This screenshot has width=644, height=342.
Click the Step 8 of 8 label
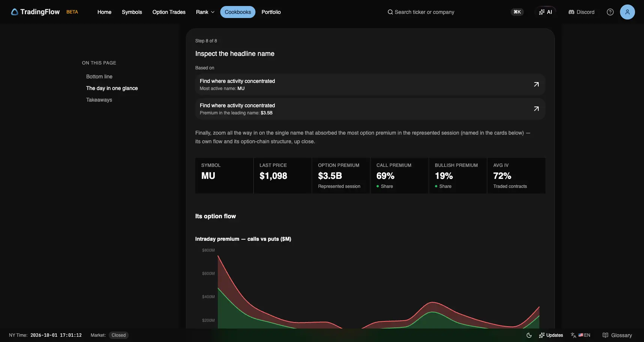(x=206, y=41)
